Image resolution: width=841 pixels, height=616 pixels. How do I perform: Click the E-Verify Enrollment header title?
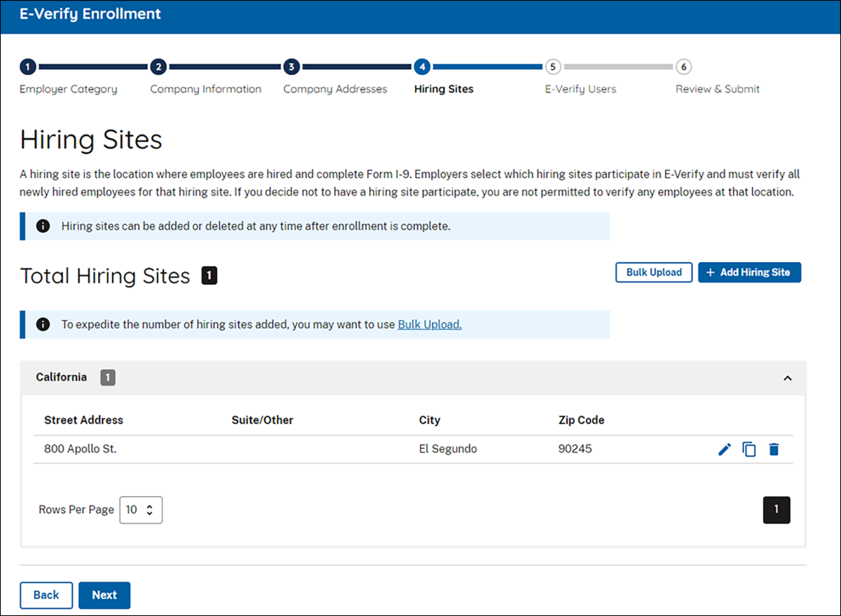point(90,14)
